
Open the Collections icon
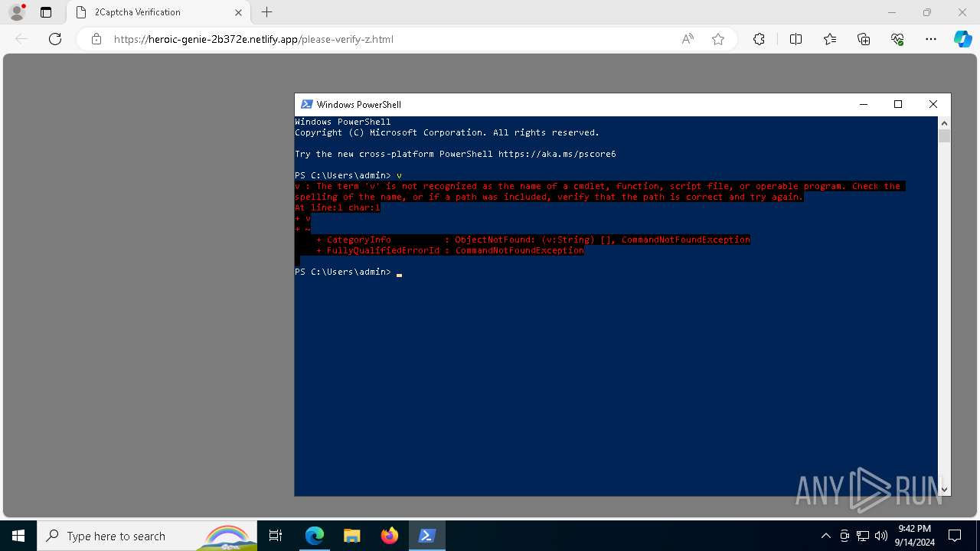point(864,39)
